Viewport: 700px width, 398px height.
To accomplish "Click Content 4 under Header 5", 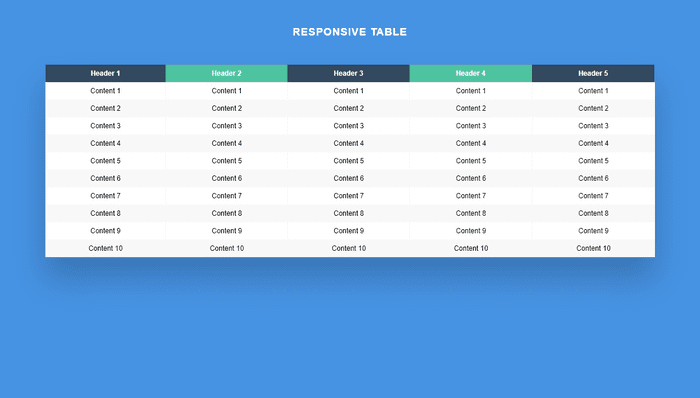I will click(x=593, y=143).
